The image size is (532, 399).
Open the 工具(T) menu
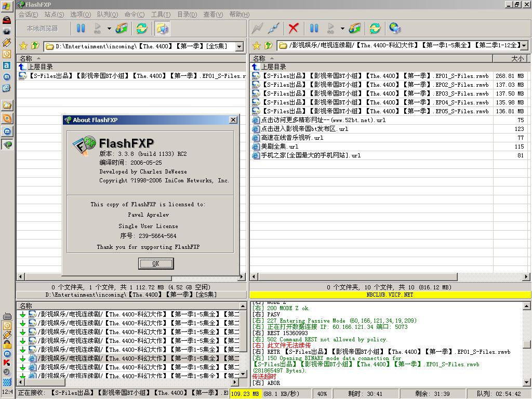coord(161,15)
